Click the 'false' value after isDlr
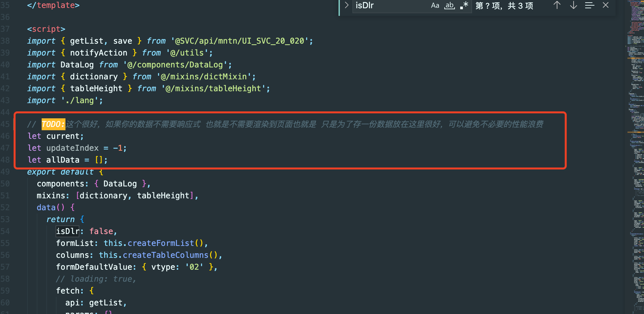Screen dimensions: 644x314 pyautogui.click(x=101, y=231)
